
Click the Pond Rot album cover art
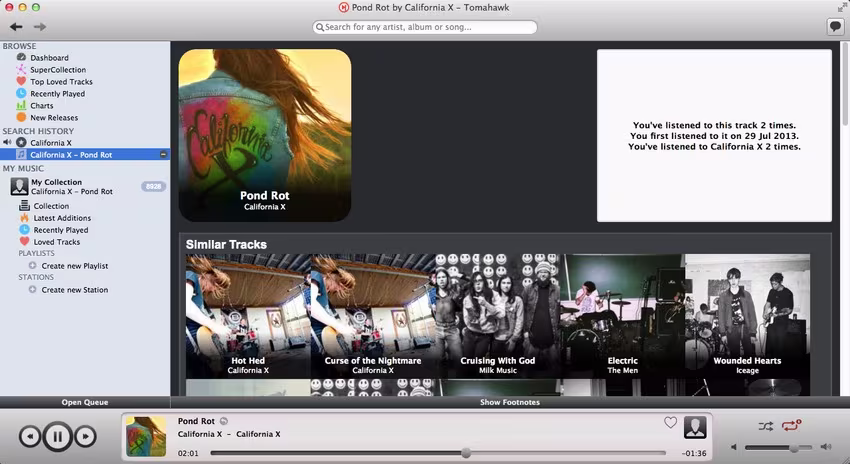(x=265, y=136)
